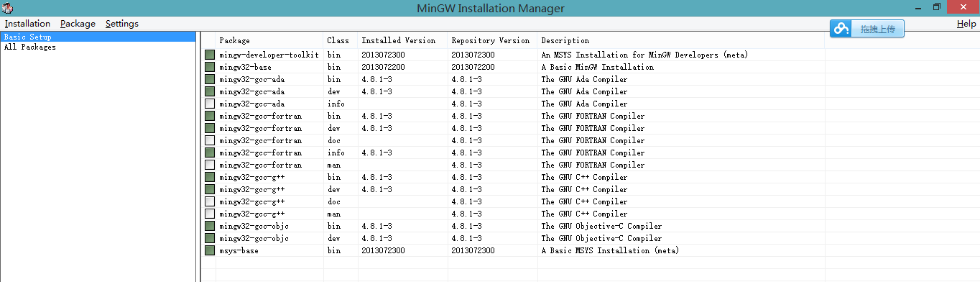Mark checkbox for mingw32-gcc-fortran man
The width and height of the screenshot is (980, 282).
209,165
